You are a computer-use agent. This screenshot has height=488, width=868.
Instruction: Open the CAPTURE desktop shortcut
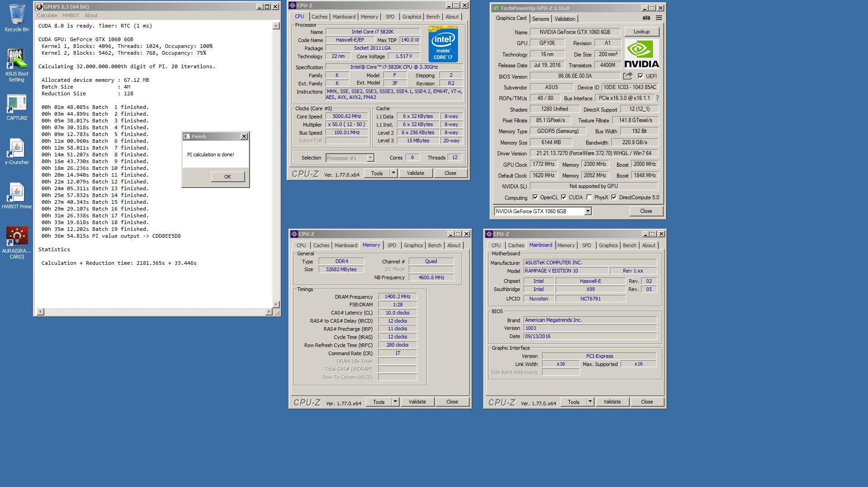pos(17,108)
